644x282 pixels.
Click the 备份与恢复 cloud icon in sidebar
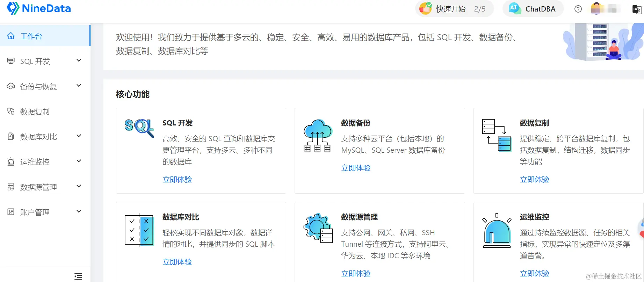11,86
